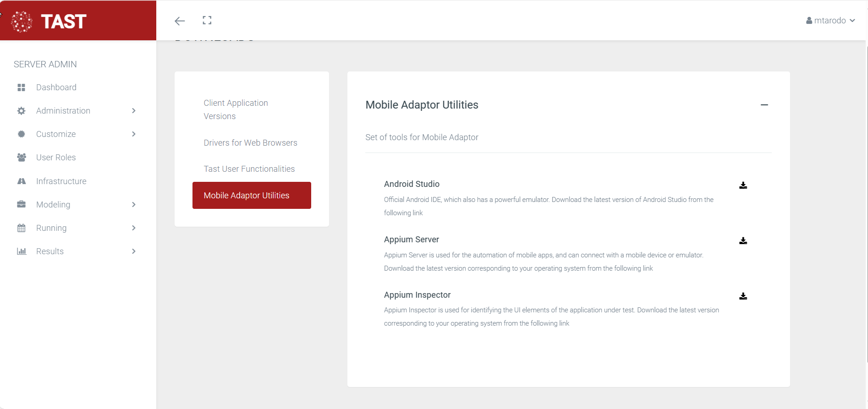Select the Client Application Versions tab
This screenshot has width=868, height=409.
tap(236, 109)
